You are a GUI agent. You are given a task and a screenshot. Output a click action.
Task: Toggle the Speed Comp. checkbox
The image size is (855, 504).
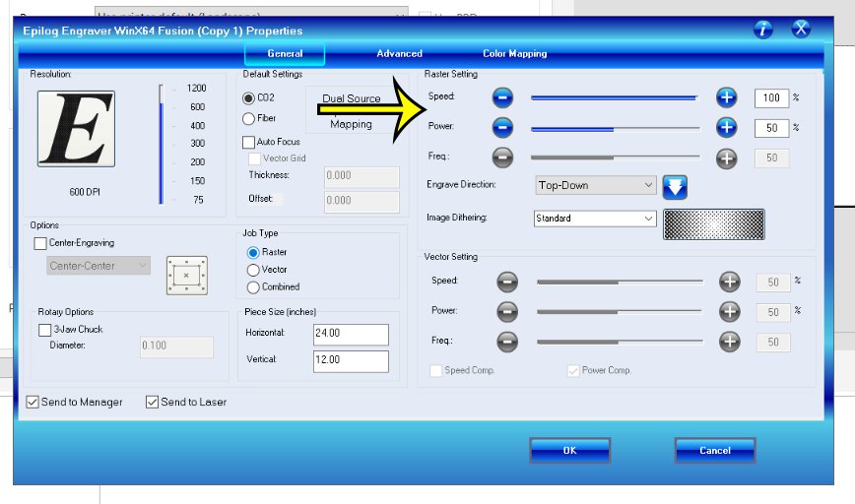tap(435, 371)
